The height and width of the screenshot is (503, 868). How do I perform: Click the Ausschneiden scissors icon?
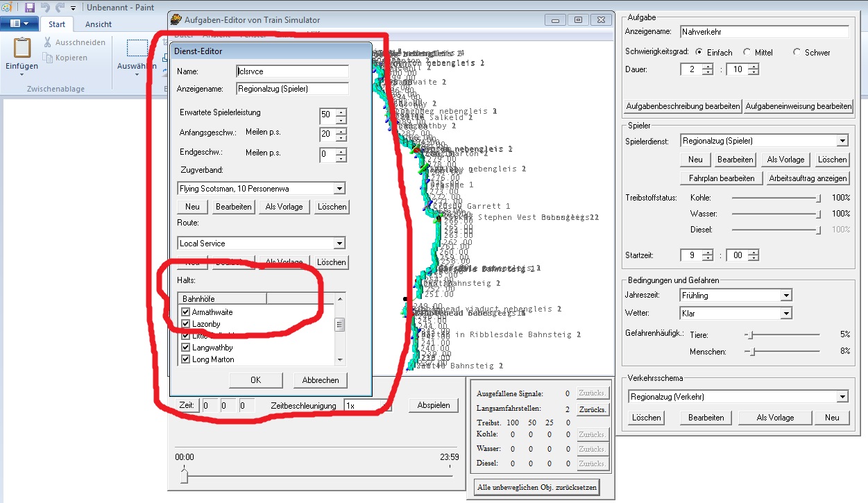coord(48,42)
